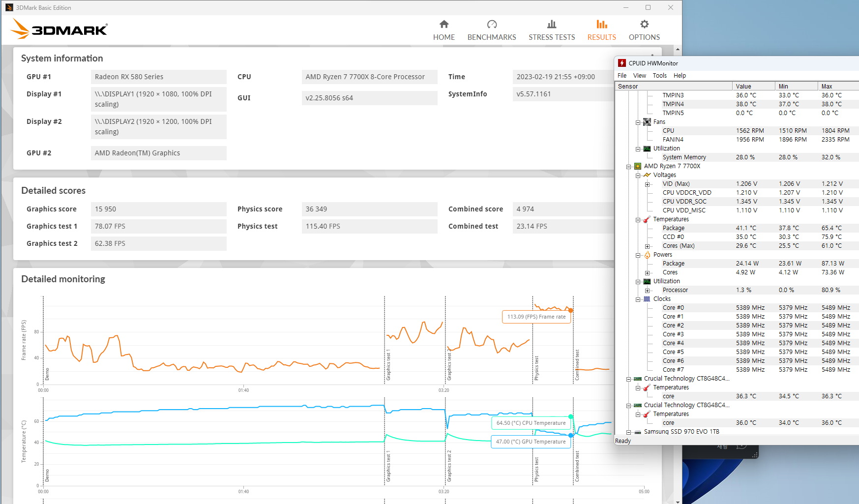Select the RESULTS tab label
This screenshot has width=859, height=504.
pos(601,37)
